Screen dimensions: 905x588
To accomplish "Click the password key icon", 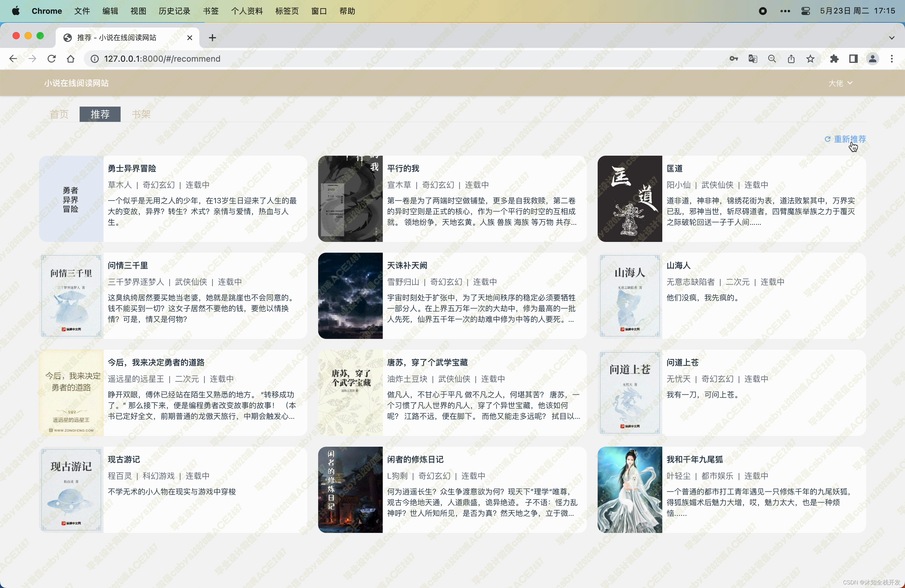I will tap(734, 59).
